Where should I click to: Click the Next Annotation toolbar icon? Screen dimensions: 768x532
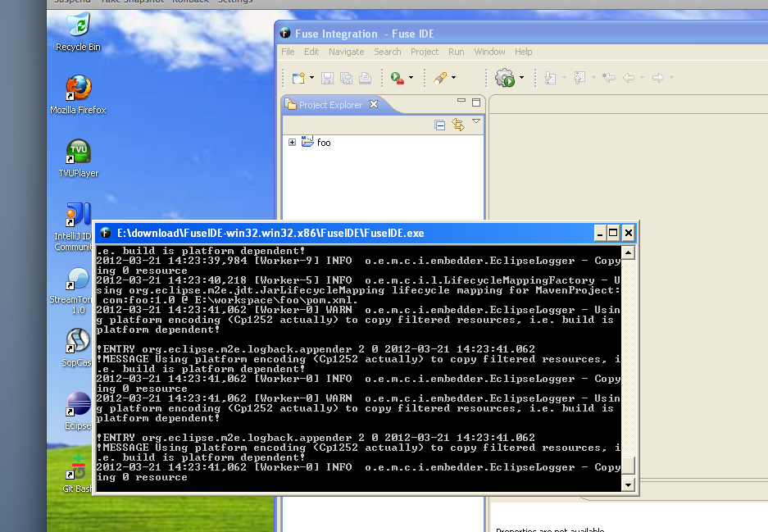pyautogui.click(x=551, y=78)
